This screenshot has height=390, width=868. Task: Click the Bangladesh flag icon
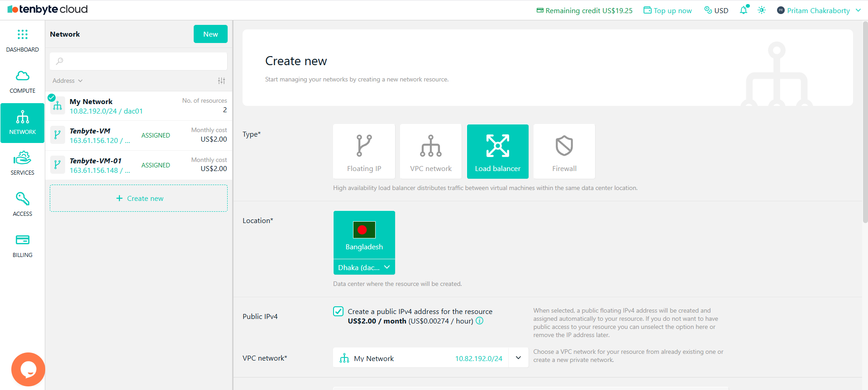[364, 229]
